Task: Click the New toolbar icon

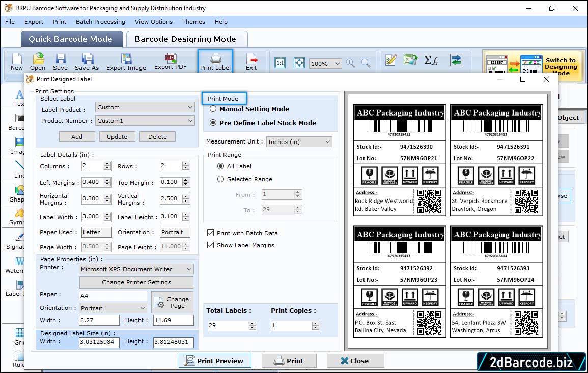Action: click(16, 62)
